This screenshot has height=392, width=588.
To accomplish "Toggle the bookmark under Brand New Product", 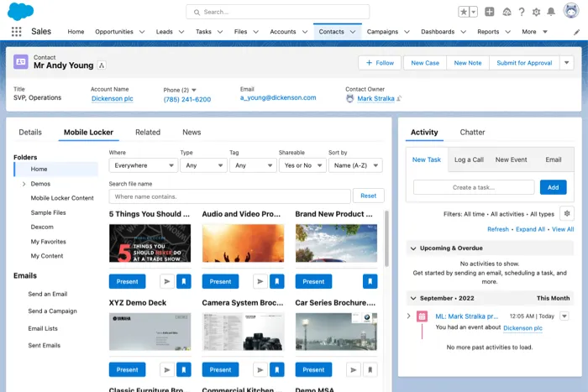I will coord(370,281).
